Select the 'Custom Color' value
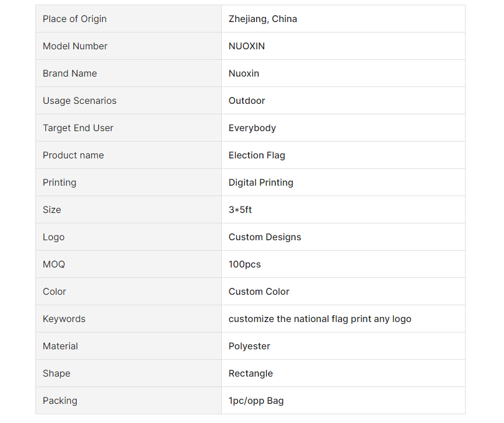The width and height of the screenshot is (504, 423). click(259, 292)
